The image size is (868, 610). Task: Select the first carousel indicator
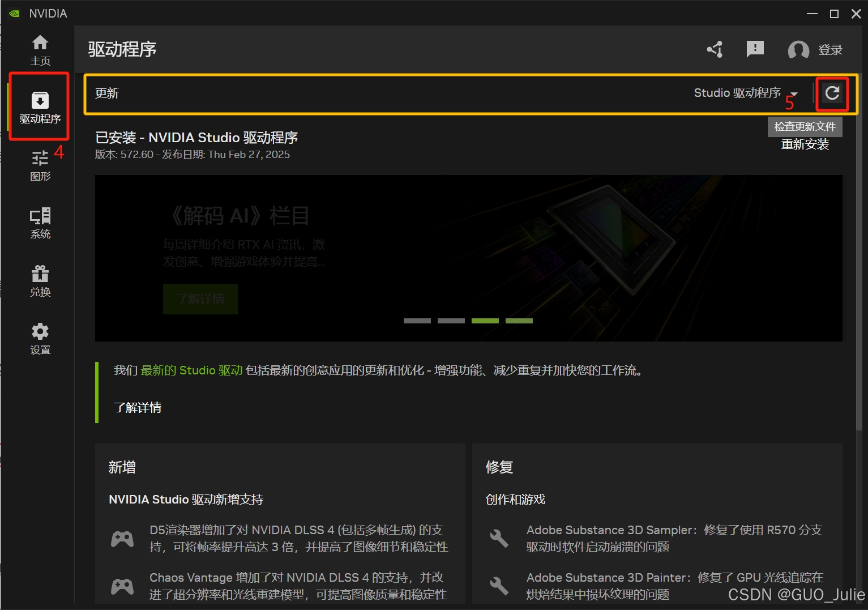417,321
